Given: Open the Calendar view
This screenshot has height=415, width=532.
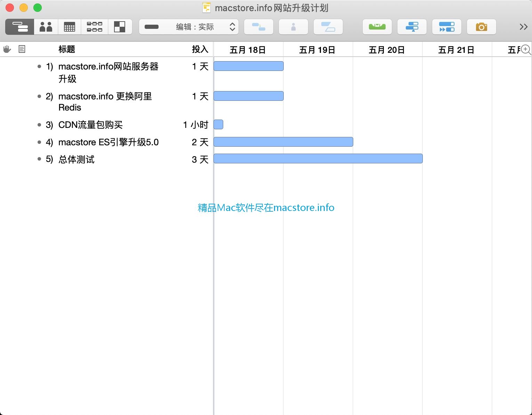Looking at the screenshot, I should 70,27.
